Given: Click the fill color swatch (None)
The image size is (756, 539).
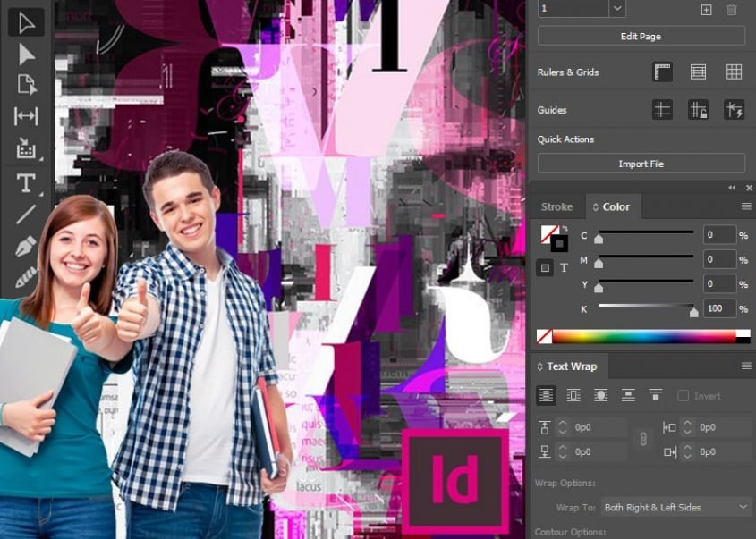Looking at the screenshot, I should 548,233.
